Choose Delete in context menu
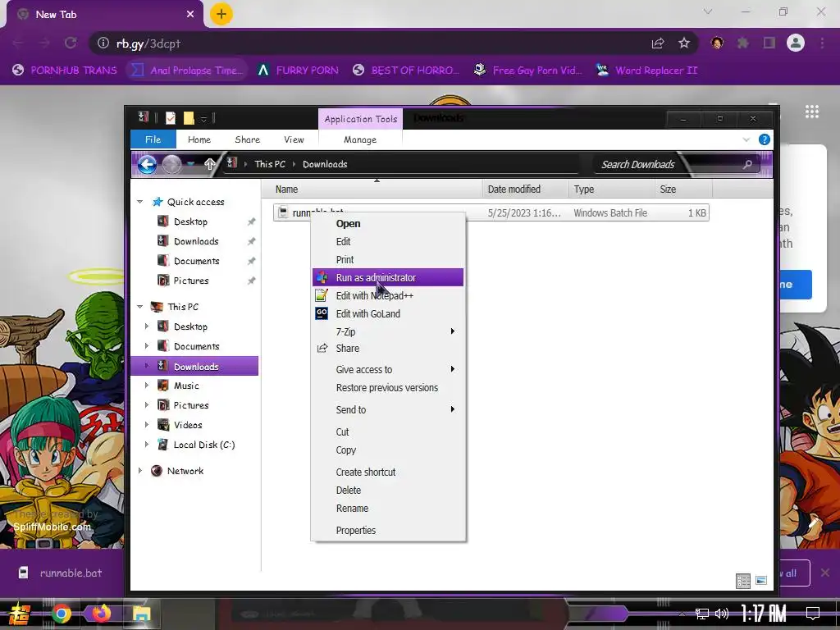 click(388, 491)
